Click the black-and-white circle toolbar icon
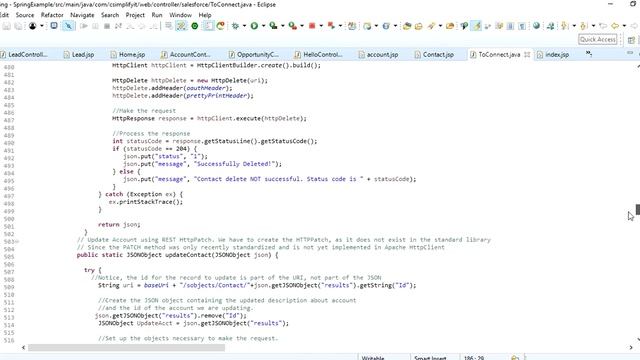This screenshot has height=360, width=640. click(33, 26)
